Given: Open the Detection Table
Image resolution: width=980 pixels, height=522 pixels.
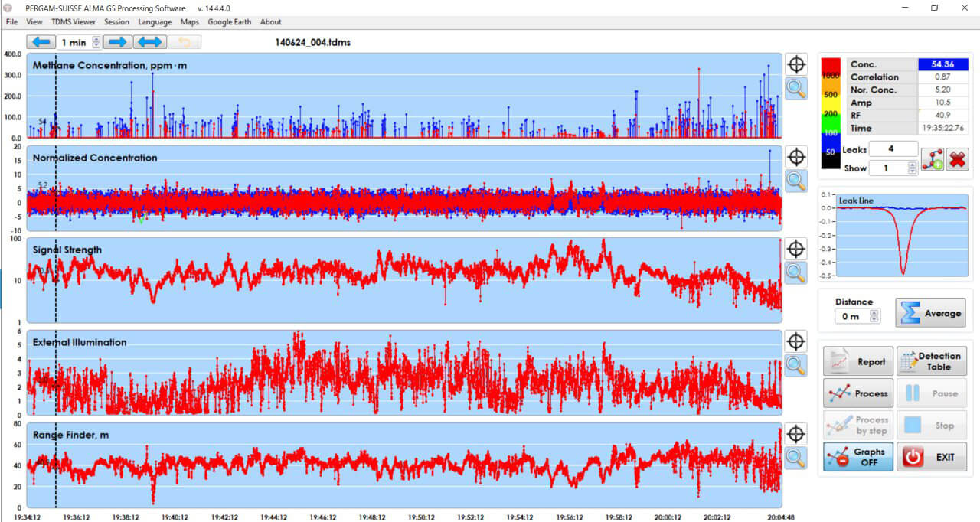Looking at the screenshot, I should click(931, 361).
